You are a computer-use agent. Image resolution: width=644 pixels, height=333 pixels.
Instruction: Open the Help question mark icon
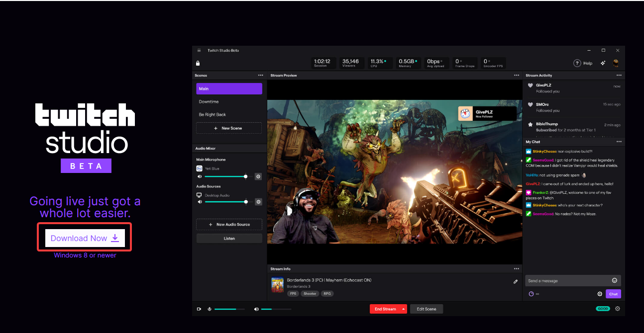577,63
